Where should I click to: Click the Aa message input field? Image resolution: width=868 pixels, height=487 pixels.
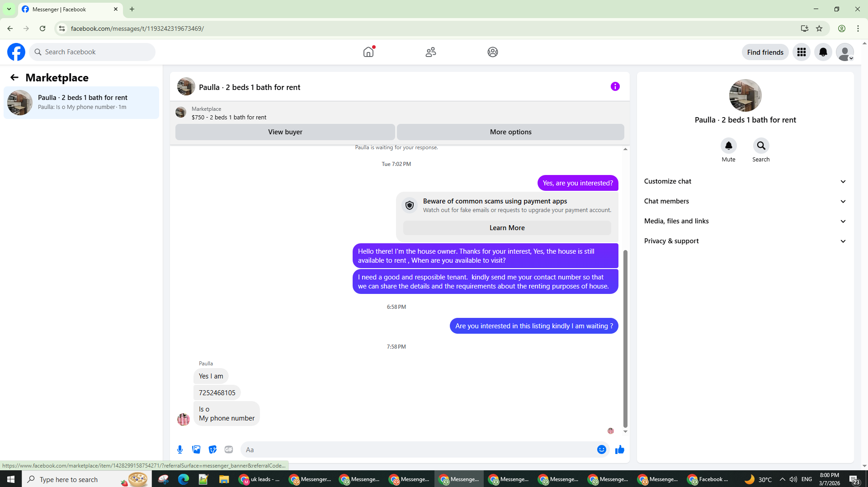pos(418,449)
